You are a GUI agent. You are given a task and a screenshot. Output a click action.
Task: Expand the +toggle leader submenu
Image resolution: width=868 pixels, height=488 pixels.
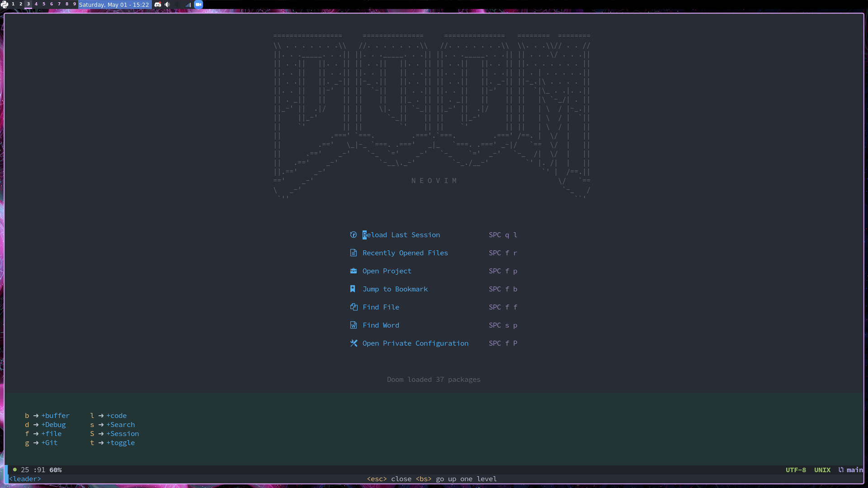tap(121, 443)
